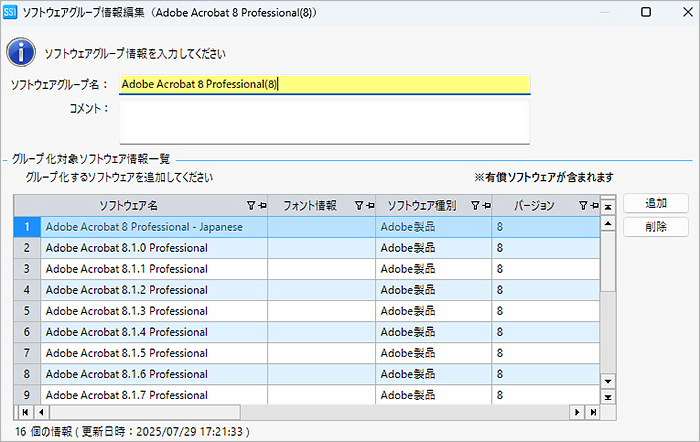Jump to bottom with the scroll-to-bottom icon
Image resolution: width=700 pixels, height=442 pixels.
[608, 397]
